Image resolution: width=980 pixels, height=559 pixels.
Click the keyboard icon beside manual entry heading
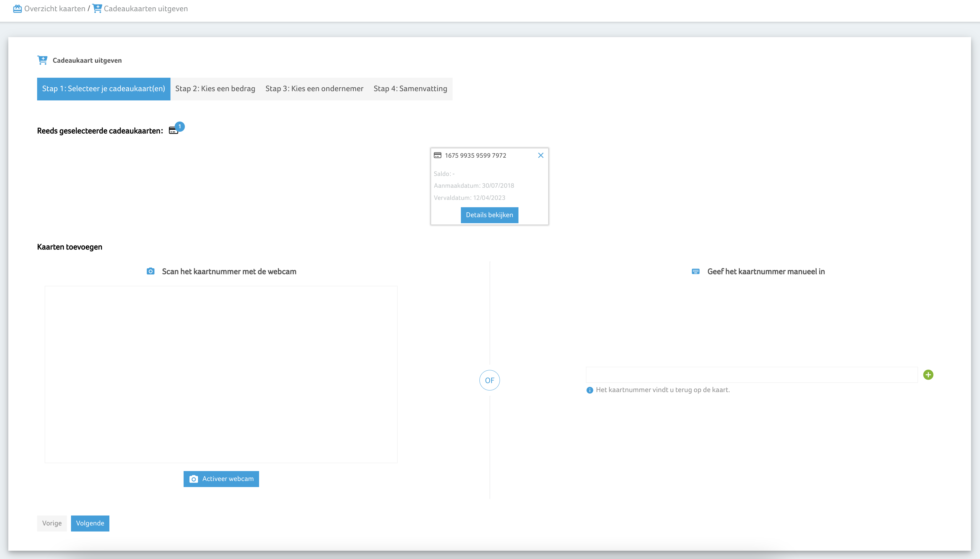tap(696, 272)
